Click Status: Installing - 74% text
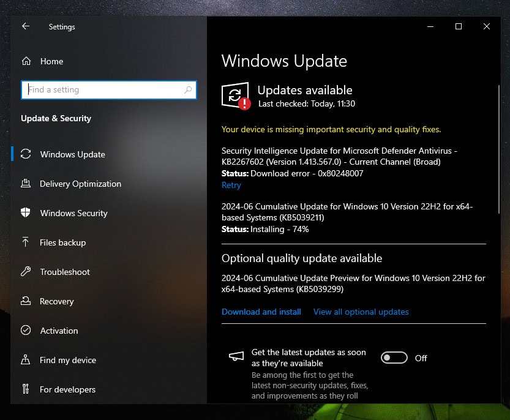The image size is (510, 420). pyautogui.click(x=265, y=229)
